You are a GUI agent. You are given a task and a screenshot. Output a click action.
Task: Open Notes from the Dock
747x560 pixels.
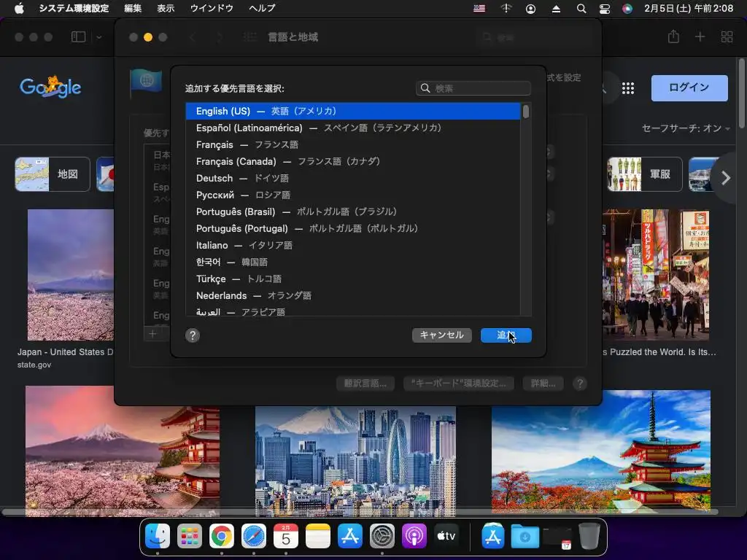point(318,536)
